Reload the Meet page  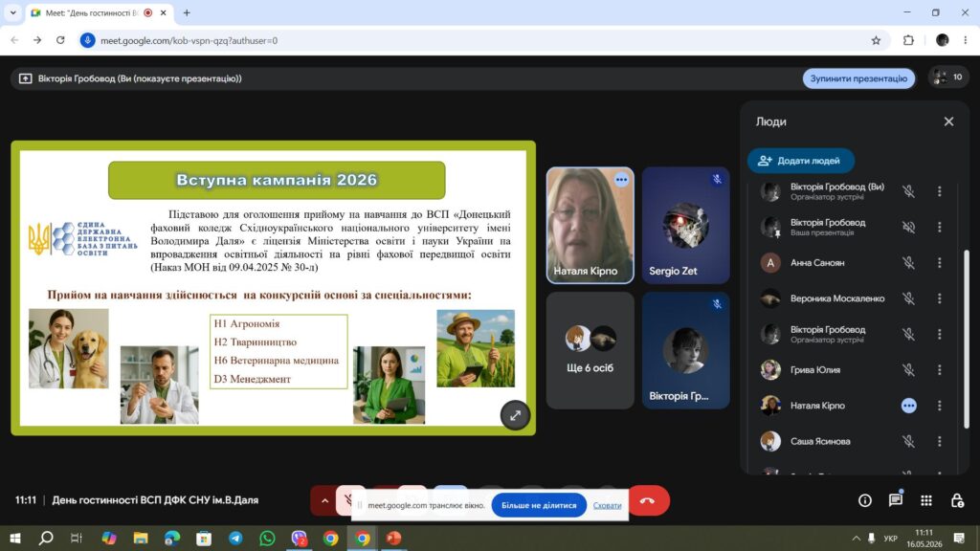(60, 40)
